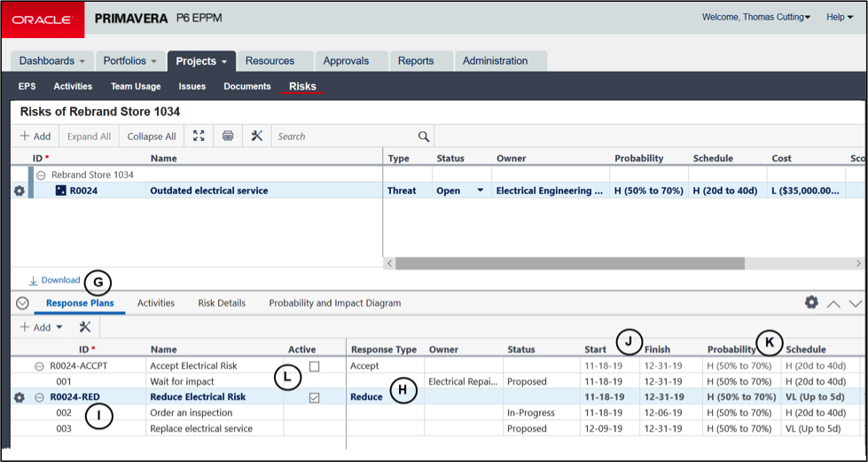Image resolution: width=868 pixels, height=462 pixels.
Task: Toggle full screen view icon in risks toolbar
Action: point(199,137)
